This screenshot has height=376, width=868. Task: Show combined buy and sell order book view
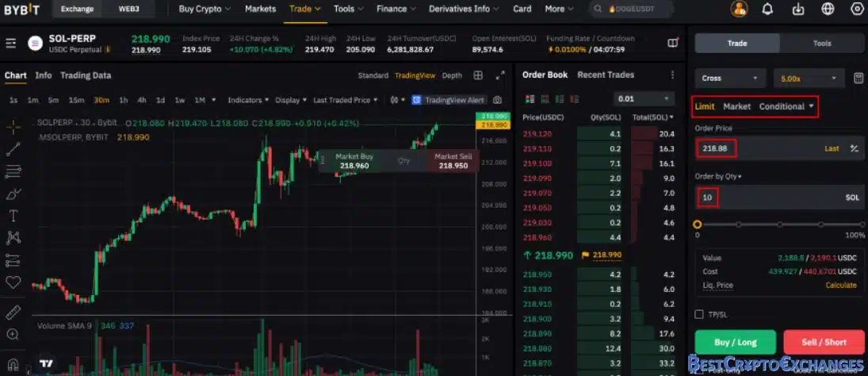coord(530,99)
